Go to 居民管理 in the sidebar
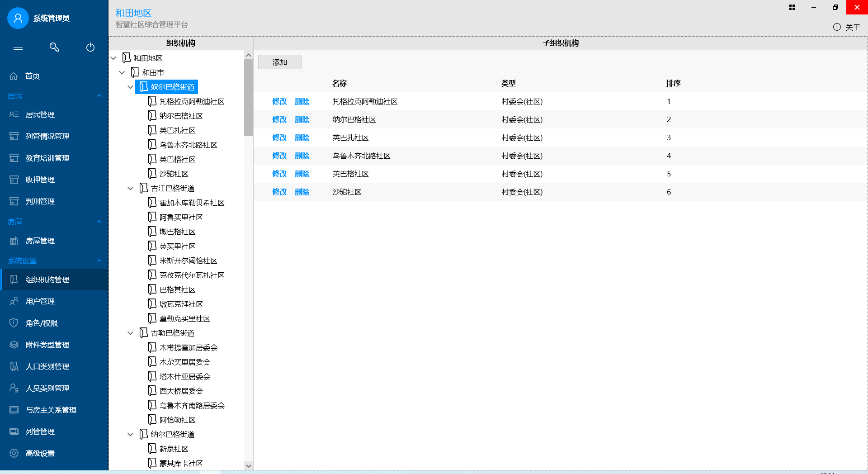Viewport: 868px width, 474px height. click(x=40, y=115)
